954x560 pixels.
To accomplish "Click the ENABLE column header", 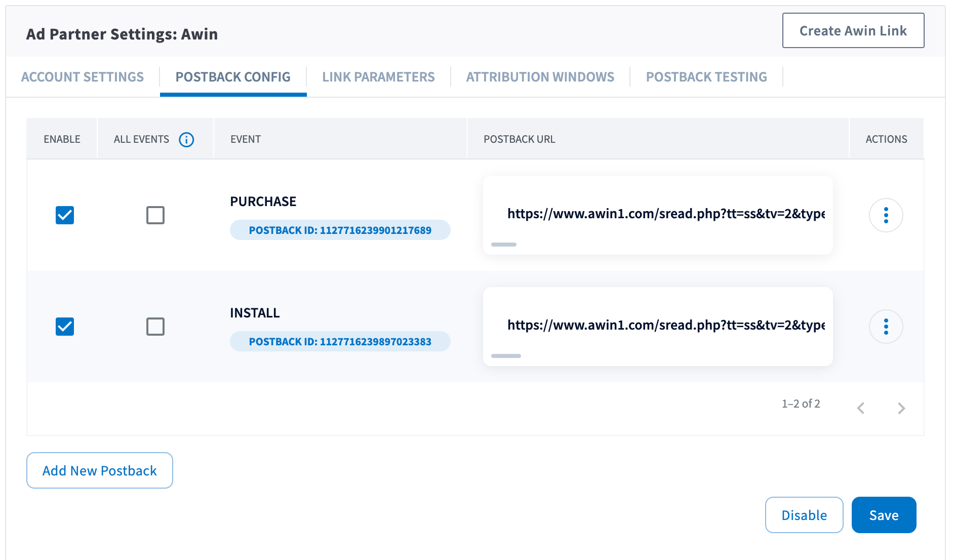I will coord(62,139).
